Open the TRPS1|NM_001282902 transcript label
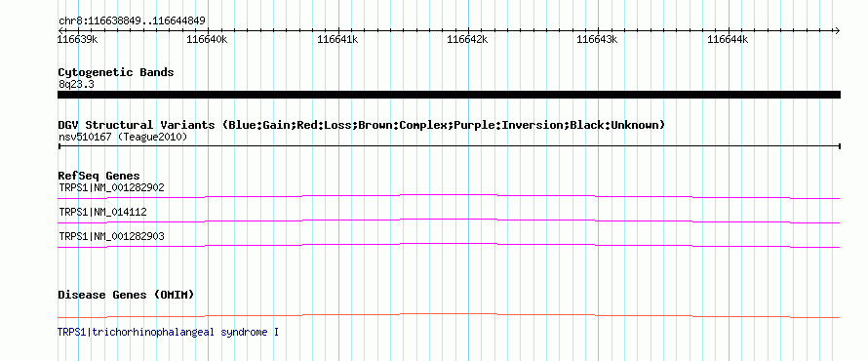Image resolution: width=868 pixels, height=361 pixels. pos(111,187)
